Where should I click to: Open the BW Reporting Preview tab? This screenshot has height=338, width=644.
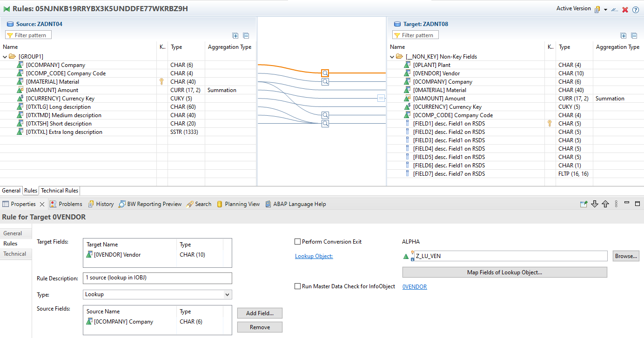coord(150,204)
